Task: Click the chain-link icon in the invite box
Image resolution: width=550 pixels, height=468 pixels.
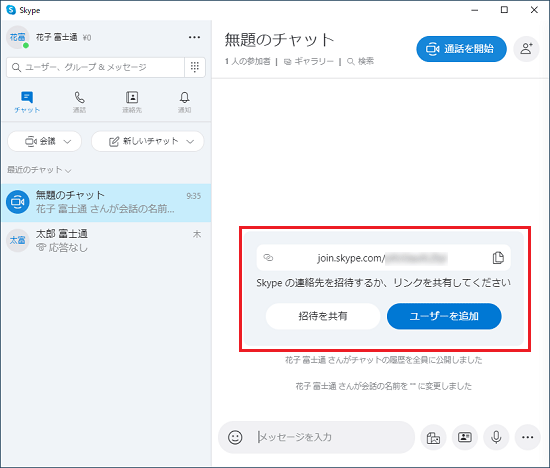Action: click(x=268, y=258)
